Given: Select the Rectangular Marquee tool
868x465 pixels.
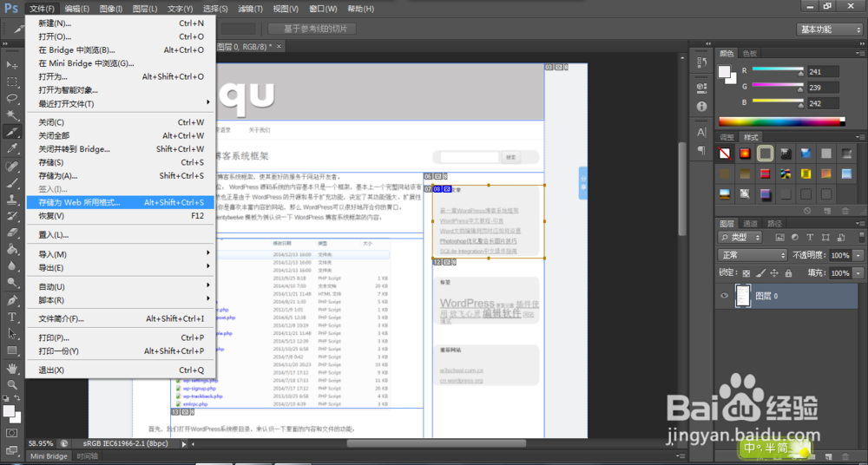Looking at the screenshot, I should pyautogui.click(x=12, y=82).
